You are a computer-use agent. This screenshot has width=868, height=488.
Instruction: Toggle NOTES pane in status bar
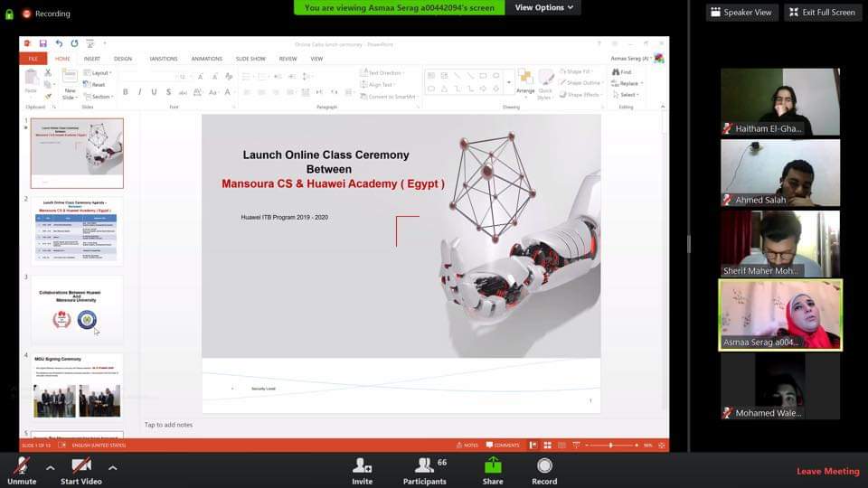coord(467,446)
